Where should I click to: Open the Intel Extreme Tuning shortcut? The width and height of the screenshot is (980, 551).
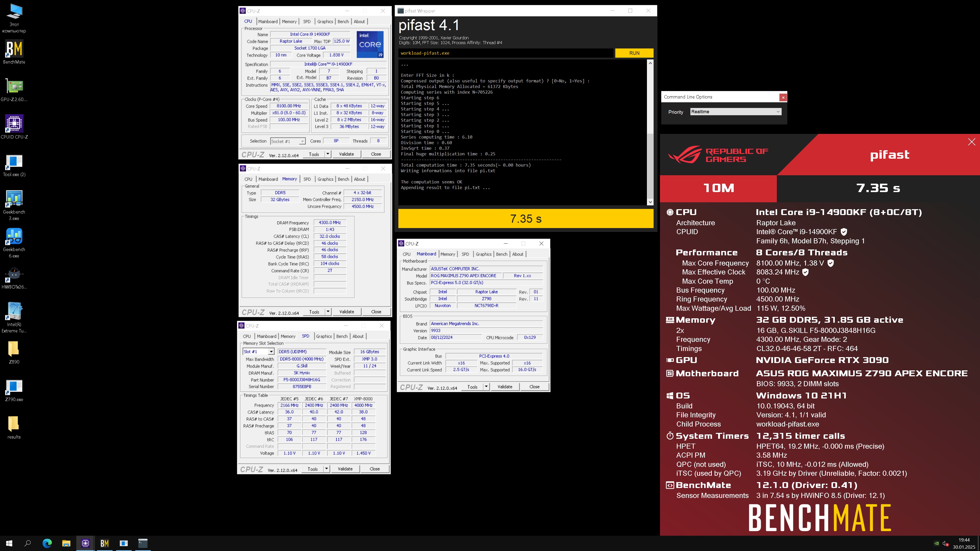tap(14, 318)
